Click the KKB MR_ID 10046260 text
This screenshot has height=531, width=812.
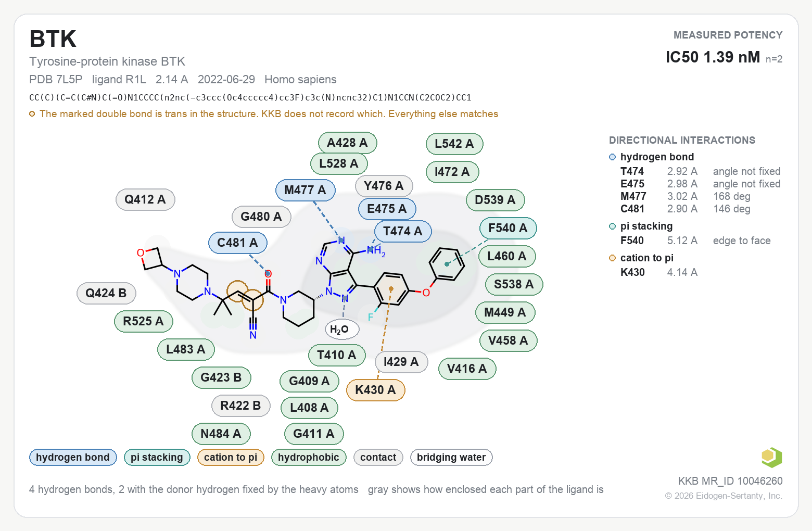coord(730,481)
